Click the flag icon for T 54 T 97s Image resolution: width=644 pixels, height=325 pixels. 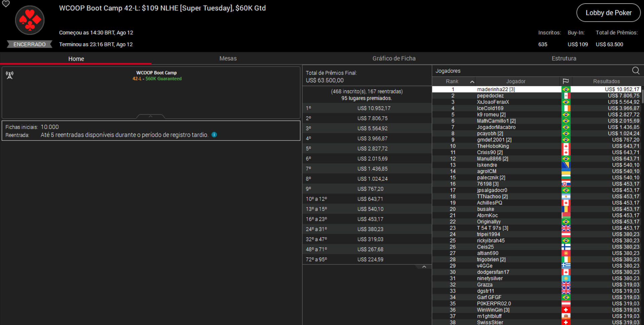(x=566, y=228)
